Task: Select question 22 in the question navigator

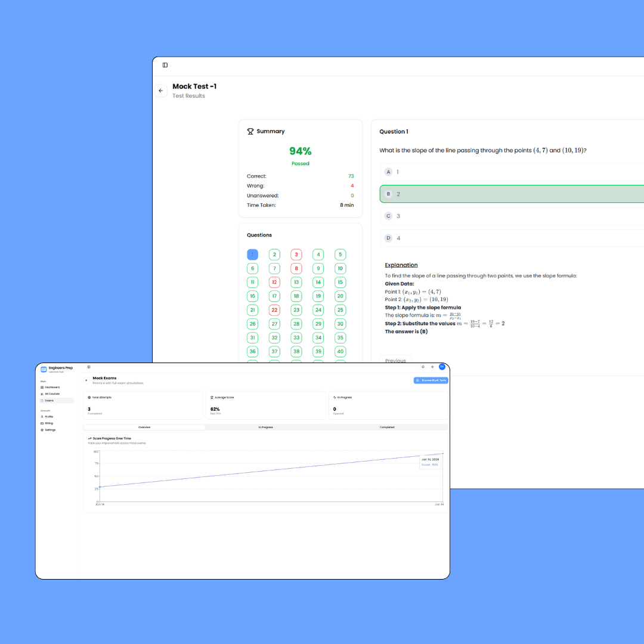Action: point(274,310)
